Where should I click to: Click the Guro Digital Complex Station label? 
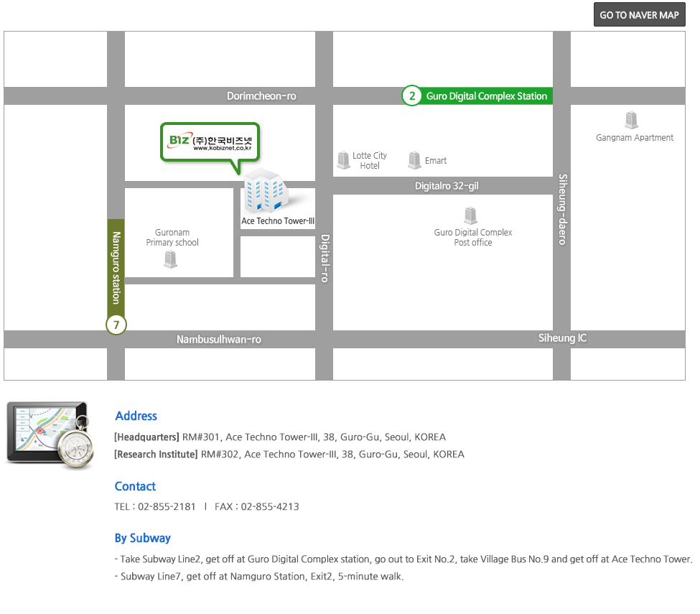(486, 96)
